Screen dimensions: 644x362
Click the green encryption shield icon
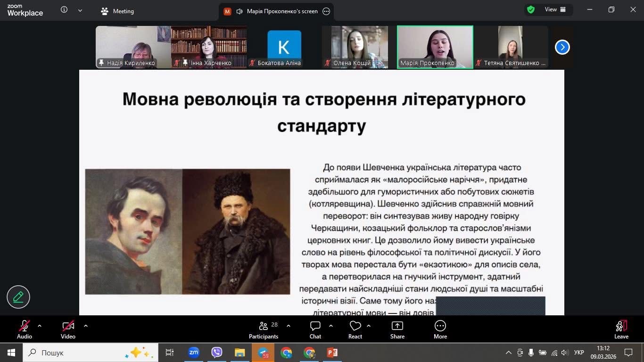tap(531, 9)
